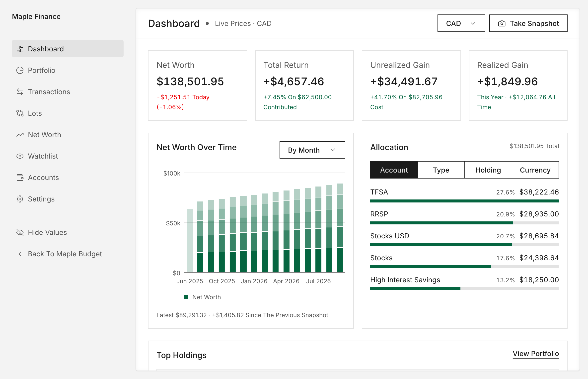The image size is (588, 379).
Task: Click the TFSA allocation progress bar
Action: click(x=464, y=201)
